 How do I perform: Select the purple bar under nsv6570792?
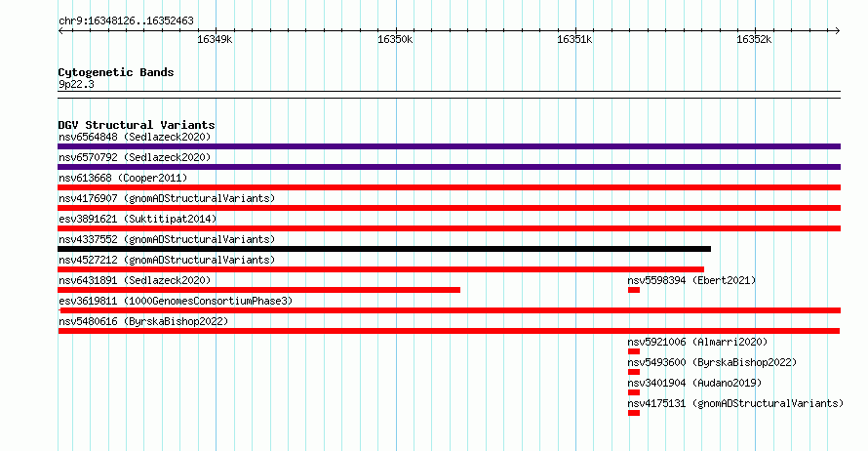pos(449,167)
